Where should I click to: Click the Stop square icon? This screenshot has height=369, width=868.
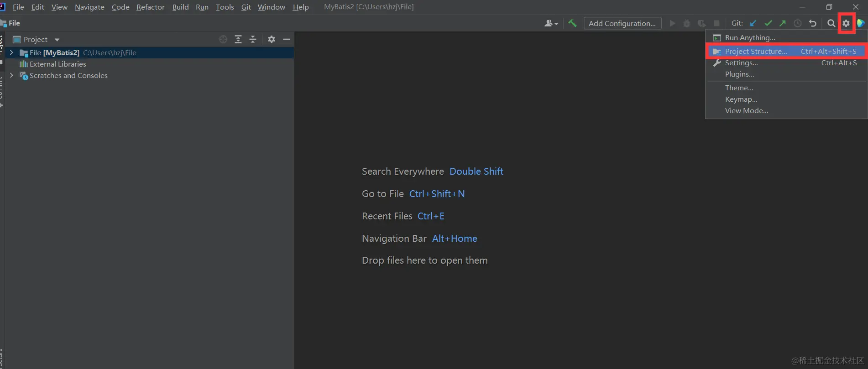[716, 23]
